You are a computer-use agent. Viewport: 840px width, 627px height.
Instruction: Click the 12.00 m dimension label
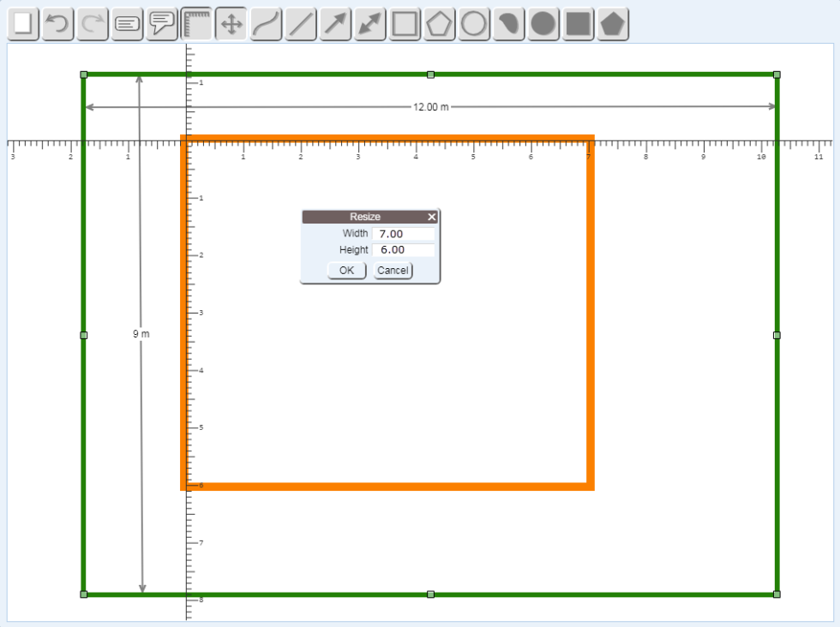[x=430, y=107]
